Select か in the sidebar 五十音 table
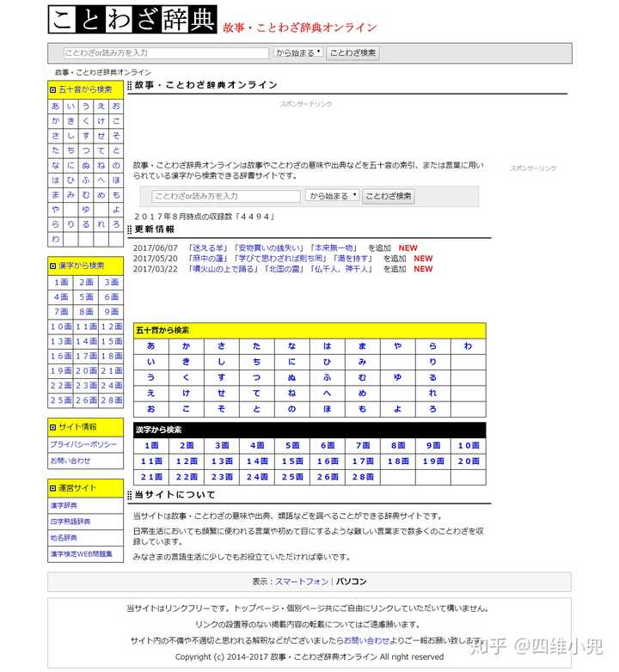Image resolution: width=619 pixels, height=672 pixels. click(56, 121)
